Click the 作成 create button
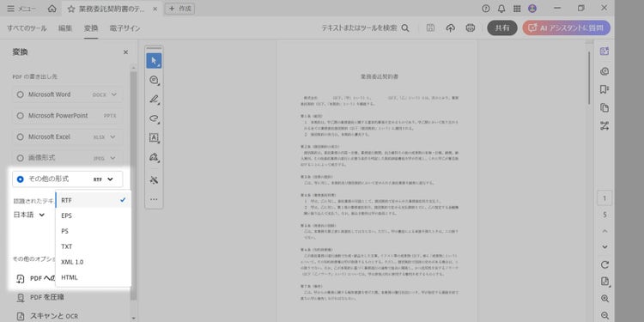 (180, 9)
